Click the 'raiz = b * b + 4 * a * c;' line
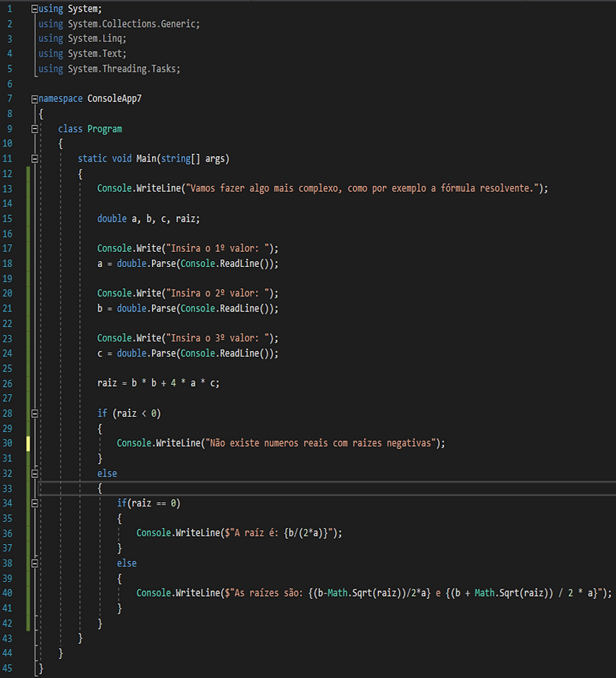 click(159, 384)
